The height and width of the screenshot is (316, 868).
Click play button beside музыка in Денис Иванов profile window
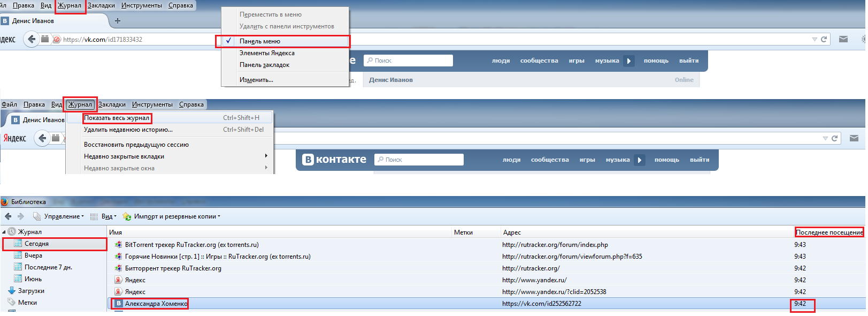(629, 61)
